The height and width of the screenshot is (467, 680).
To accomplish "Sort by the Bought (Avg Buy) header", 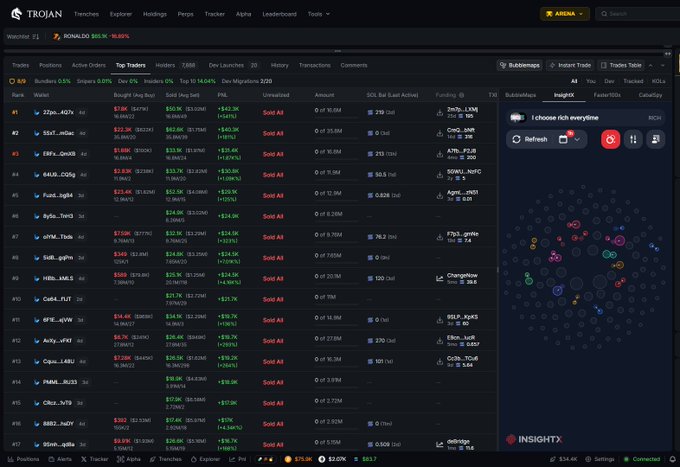I will point(134,95).
